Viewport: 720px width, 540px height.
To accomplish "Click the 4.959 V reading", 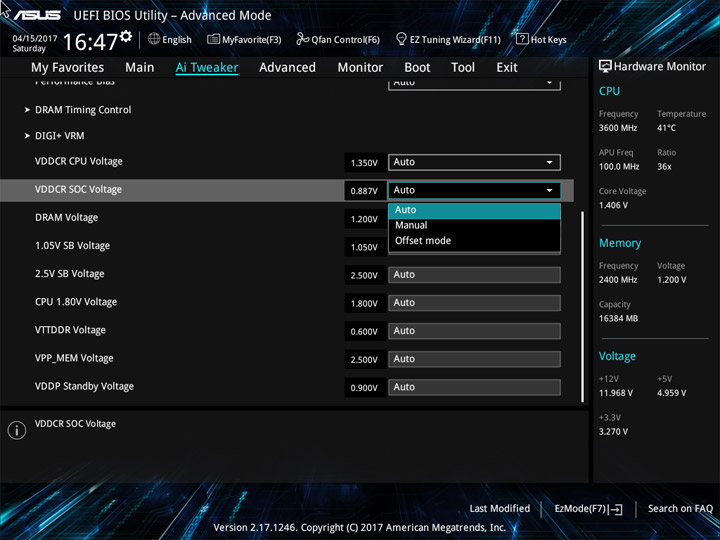I will [x=672, y=393].
